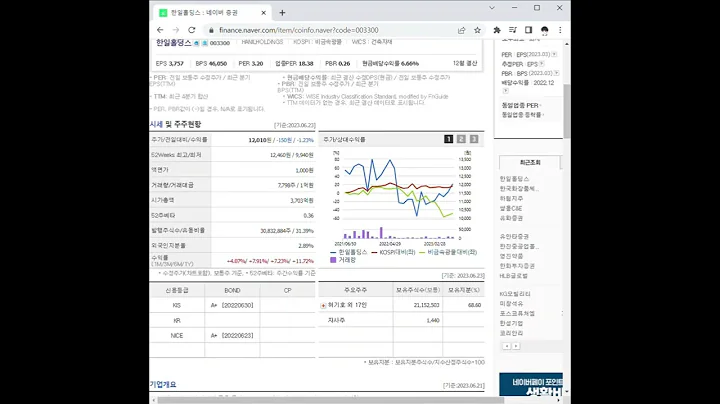Image resolution: width=720 pixels, height=404 pixels.
Task: Click the browser forward arrow
Action: click(175, 30)
